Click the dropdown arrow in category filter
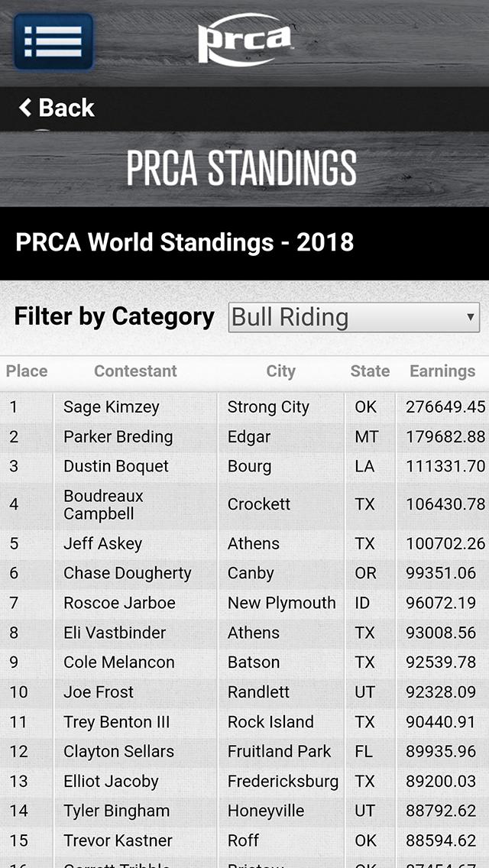489x868 pixels. (471, 317)
